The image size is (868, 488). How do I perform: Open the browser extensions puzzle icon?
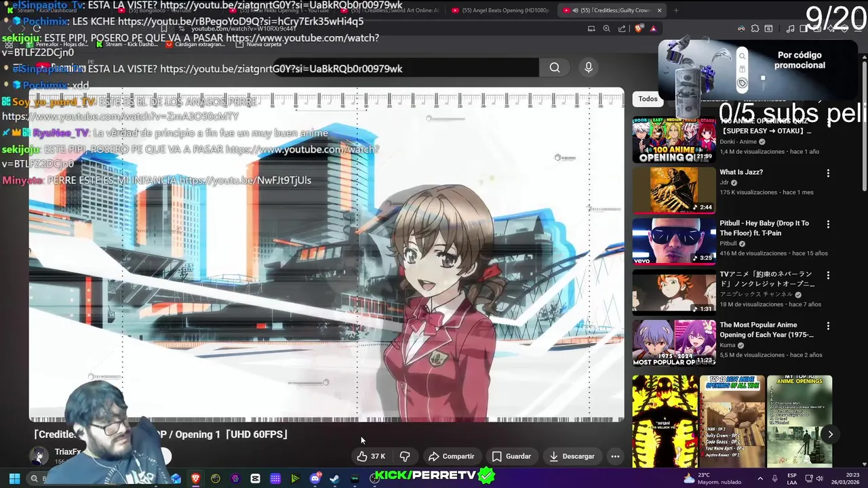coord(754,28)
